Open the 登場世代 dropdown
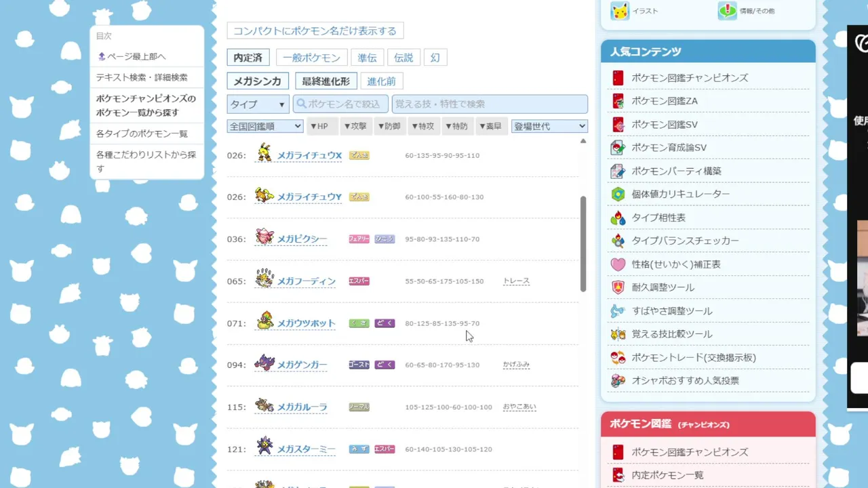 549,126
